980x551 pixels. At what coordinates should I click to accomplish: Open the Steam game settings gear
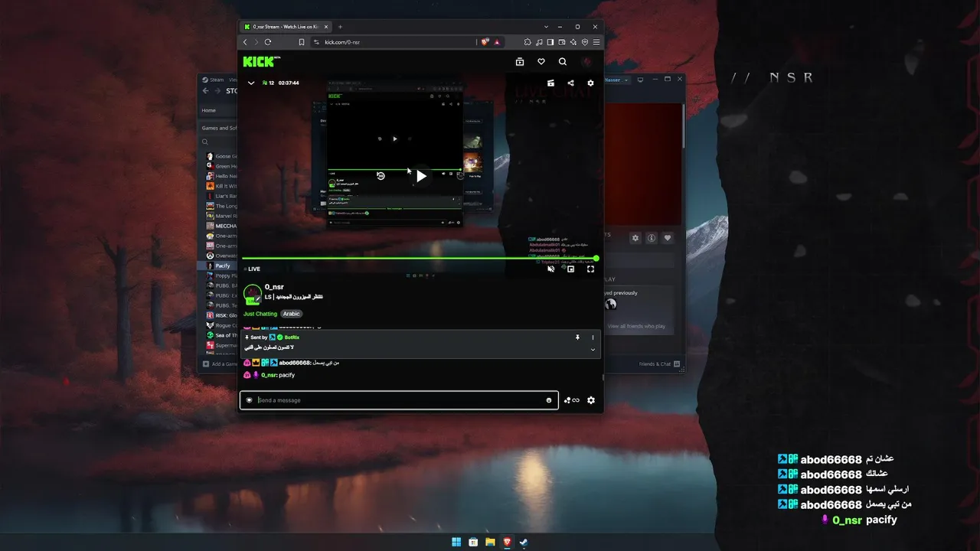635,238
